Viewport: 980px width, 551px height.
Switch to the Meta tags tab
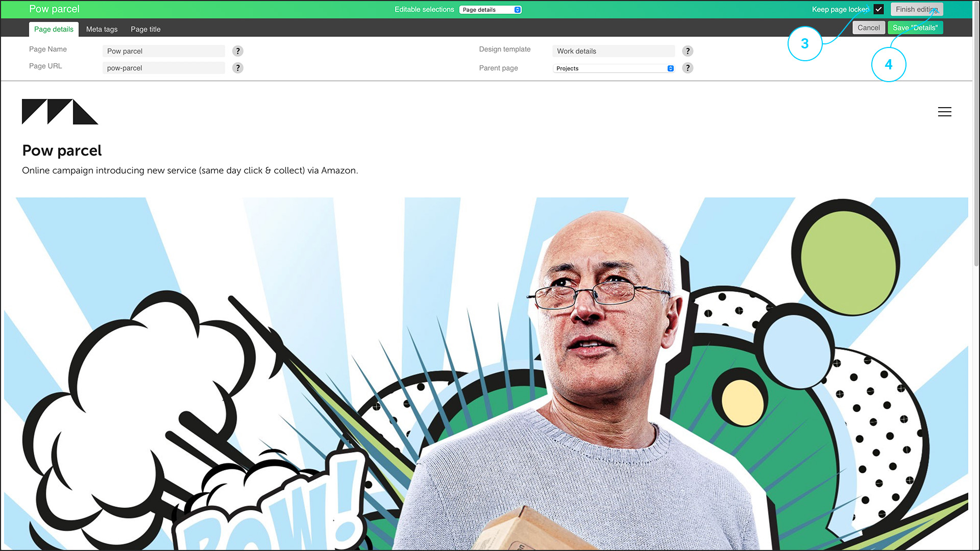pyautogui.click(x=102, y=29)
